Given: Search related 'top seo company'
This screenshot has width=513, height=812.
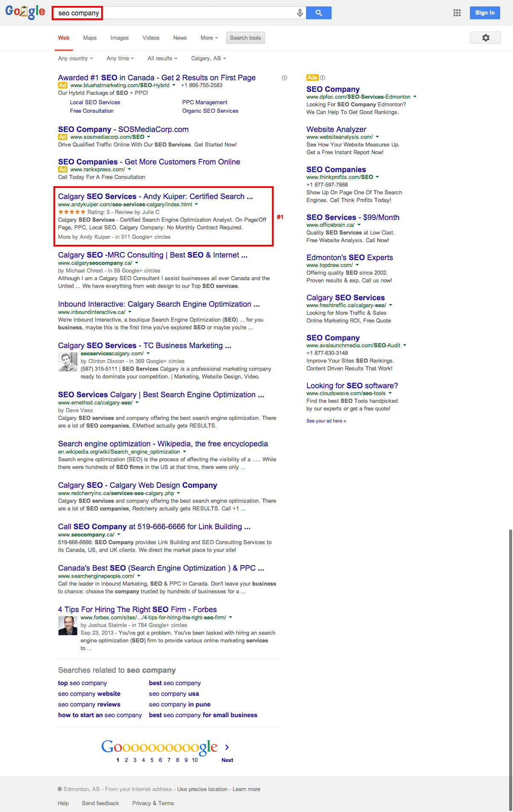Looking at the screenshot, I should pos(82,683).
